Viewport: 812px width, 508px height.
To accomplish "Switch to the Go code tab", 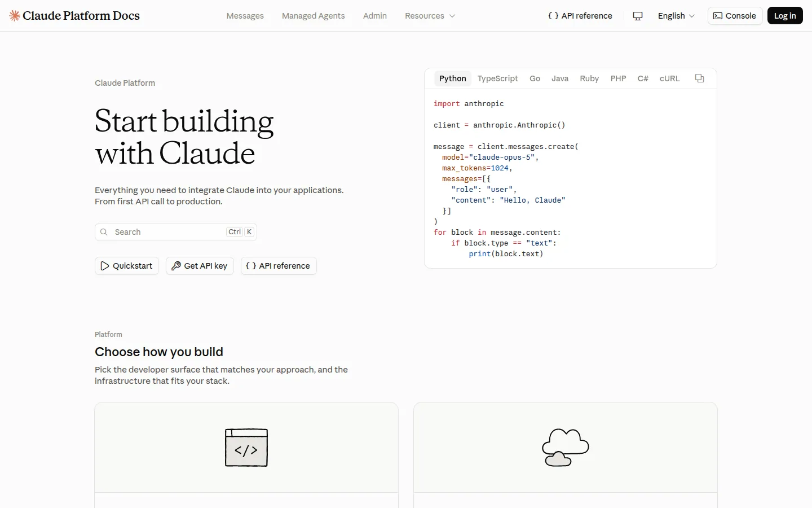I will point(535,78).
